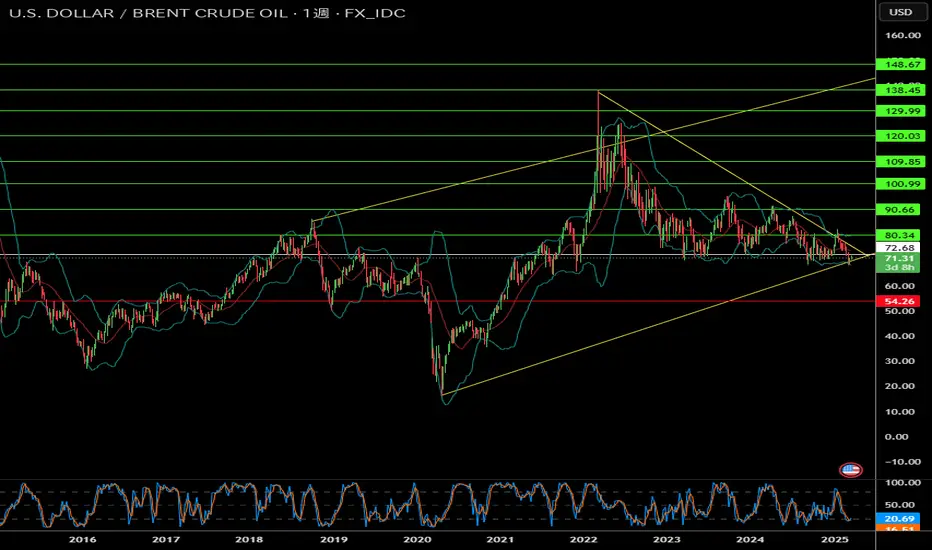
Task: Select the 120.03 price level label
Action: pos(900,136)
